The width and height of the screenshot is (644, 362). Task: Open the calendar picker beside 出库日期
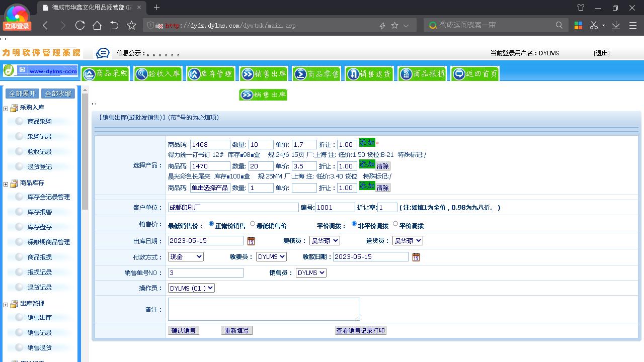[251, 241]
